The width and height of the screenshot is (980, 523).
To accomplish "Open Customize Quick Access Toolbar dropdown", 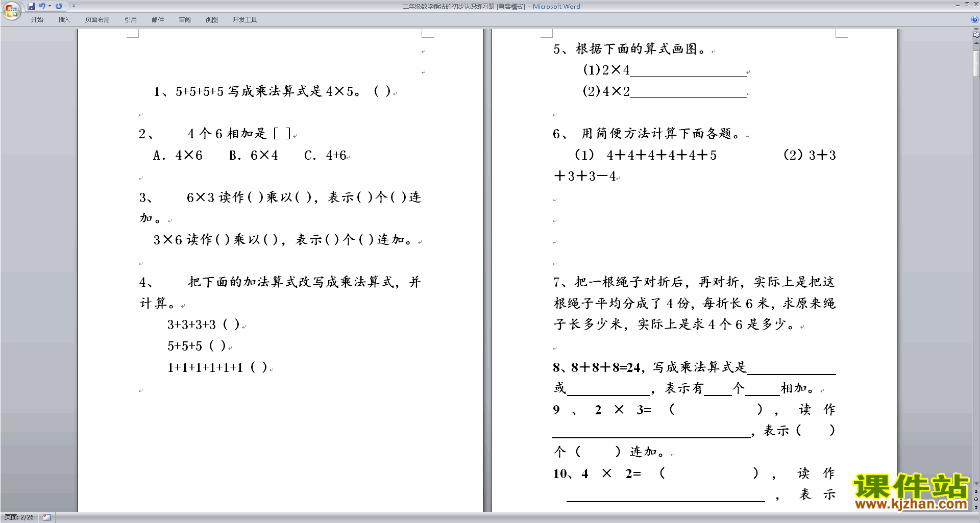I will pyautogui.click(x=73, y=6).
